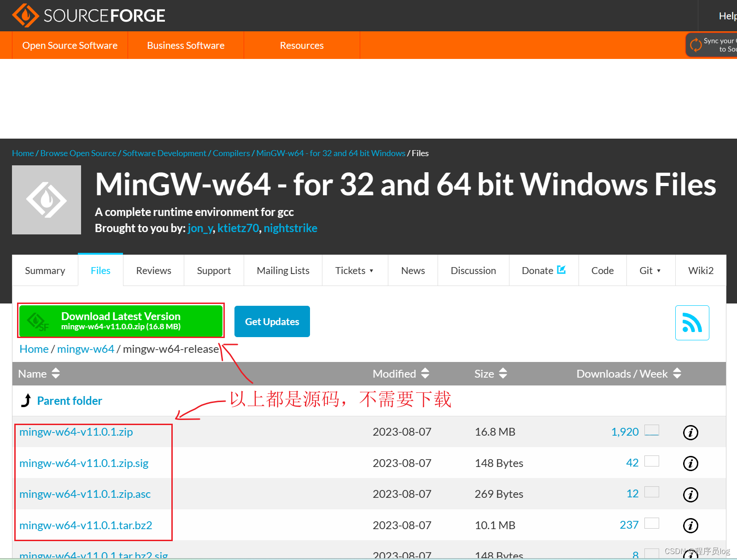Open the Wiki2 tab
The width and height of the screenshot is (737, 560).
(701, 270)
